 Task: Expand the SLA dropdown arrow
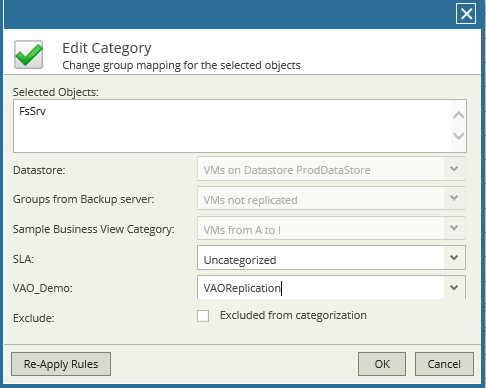(454, 258)
